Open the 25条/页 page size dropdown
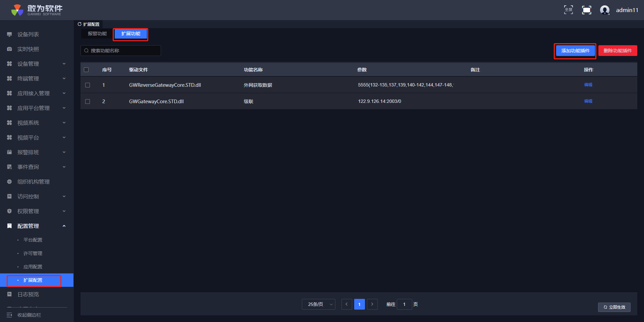Viewport: 644px width, 322px height. (x=318, y=304)
